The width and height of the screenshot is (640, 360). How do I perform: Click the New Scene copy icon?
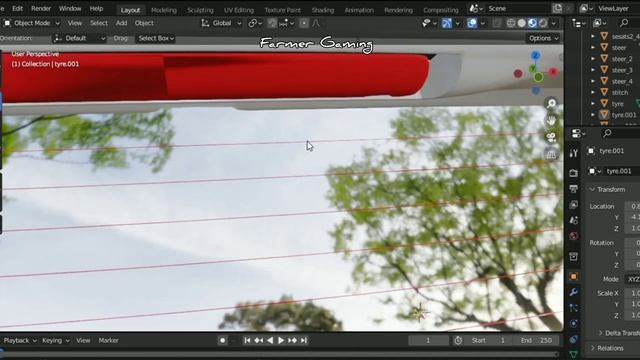pos(557,8)
